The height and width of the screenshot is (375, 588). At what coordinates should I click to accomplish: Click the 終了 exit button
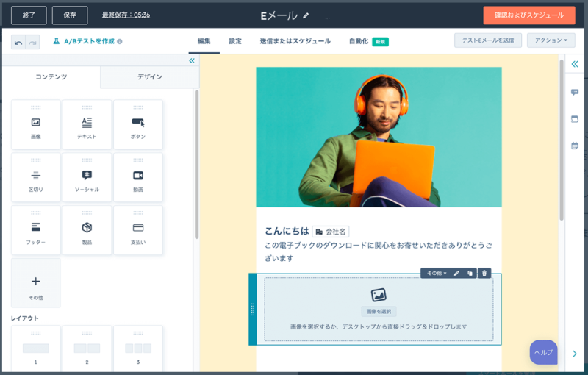29,15
